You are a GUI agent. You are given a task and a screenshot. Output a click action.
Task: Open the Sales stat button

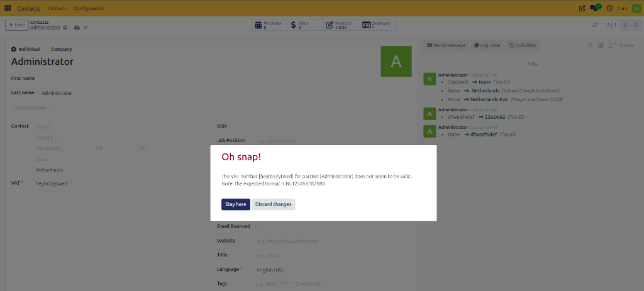click(x=305, y=25)
